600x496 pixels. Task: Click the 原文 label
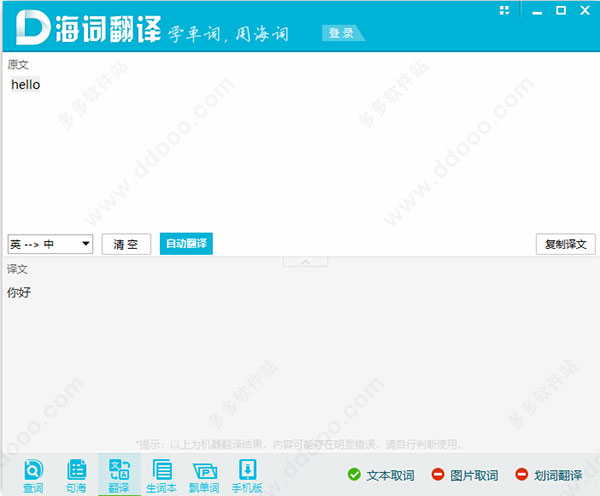coord(18,64)
